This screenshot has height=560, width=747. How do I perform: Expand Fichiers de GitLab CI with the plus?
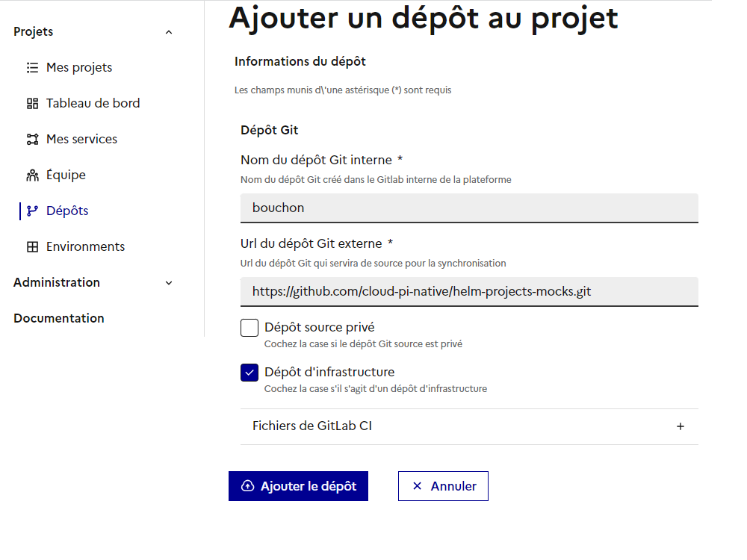tap(681, 426)
